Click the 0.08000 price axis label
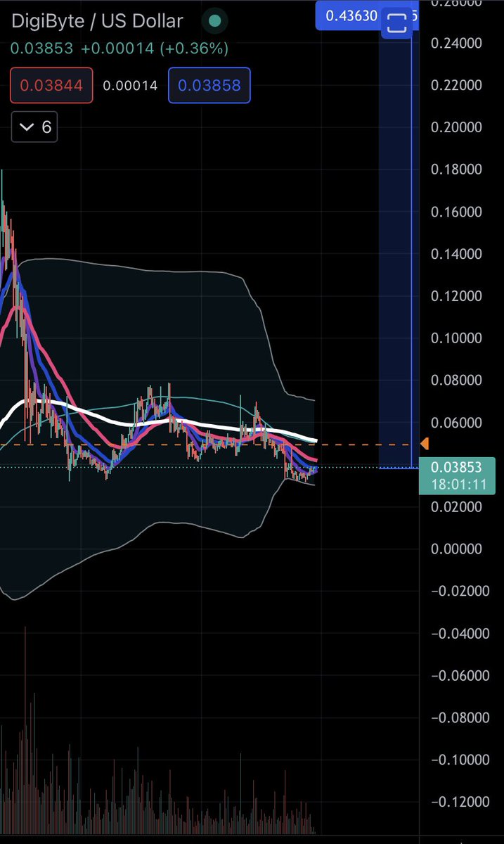This screenshot has height=844, width=504. [x=457, y=381]
